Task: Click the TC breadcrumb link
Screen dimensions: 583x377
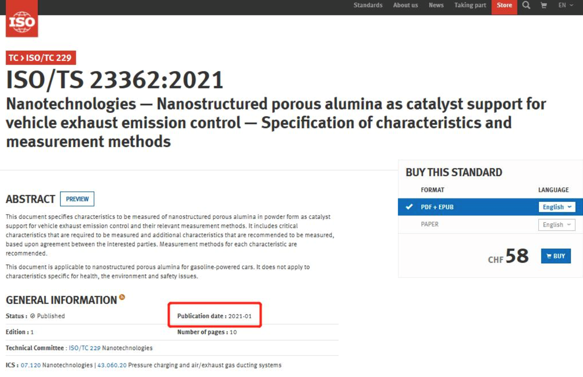Action: point(13,58)
